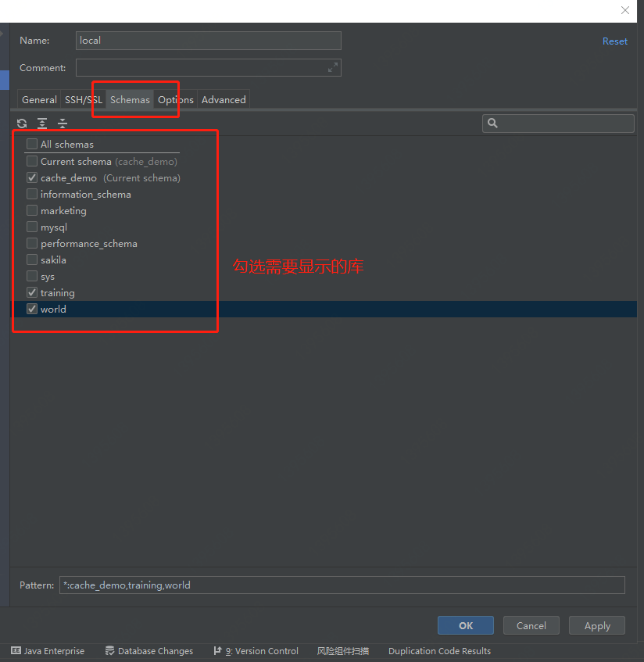644x662 pixels.
Task: Apply the schema changes
Action: coord(596,625)
